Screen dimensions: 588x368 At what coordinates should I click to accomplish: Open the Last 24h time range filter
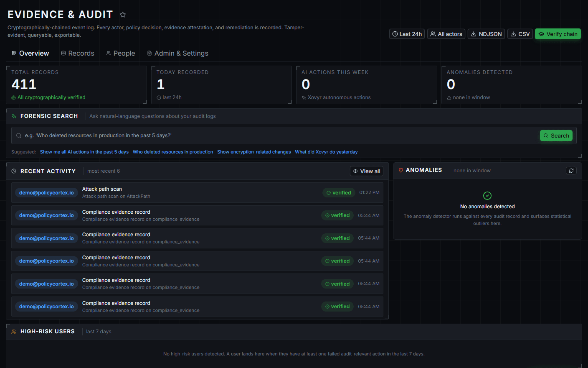[407, 34]
